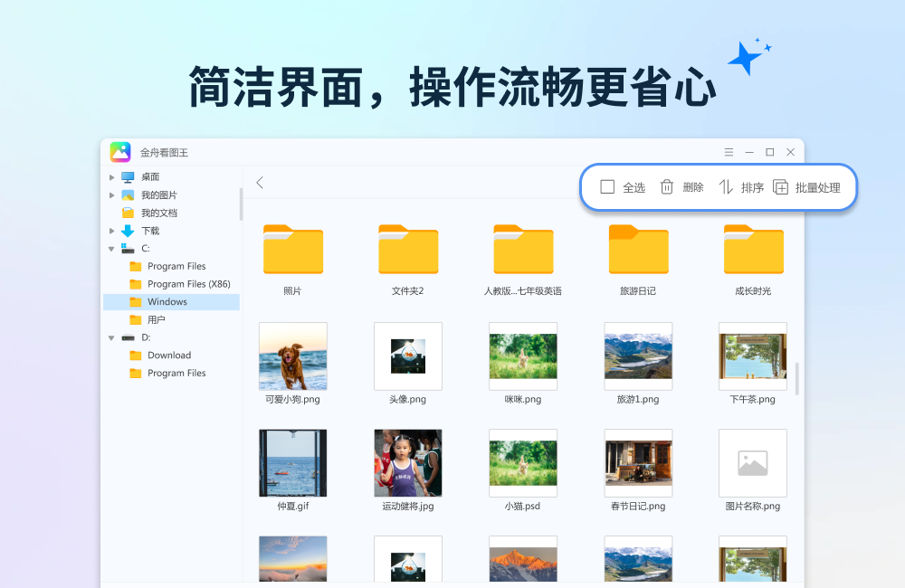Open the 可爱小狗.png thumbnail
This screenshot has height=588, width=905.
coord(292,356)
